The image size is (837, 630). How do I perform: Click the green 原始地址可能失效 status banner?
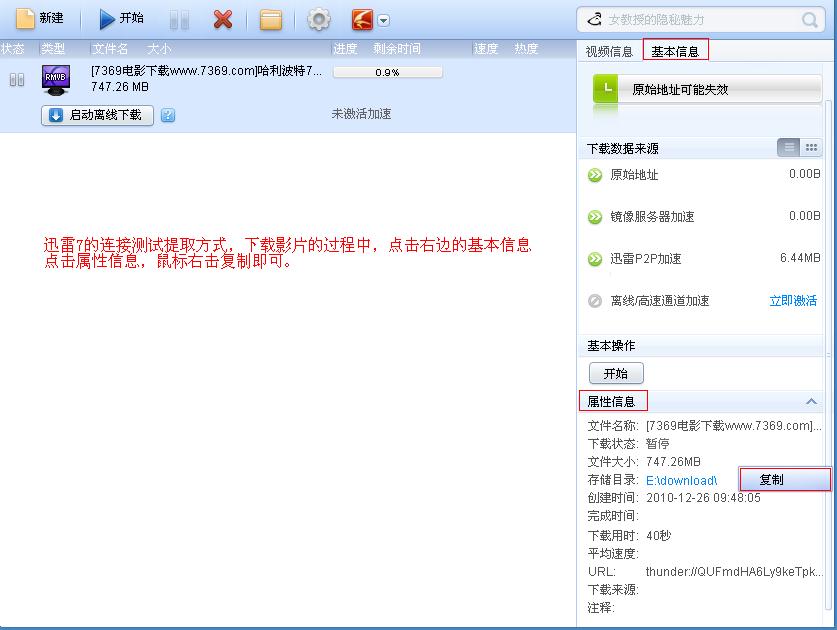[x=707, y=89]
